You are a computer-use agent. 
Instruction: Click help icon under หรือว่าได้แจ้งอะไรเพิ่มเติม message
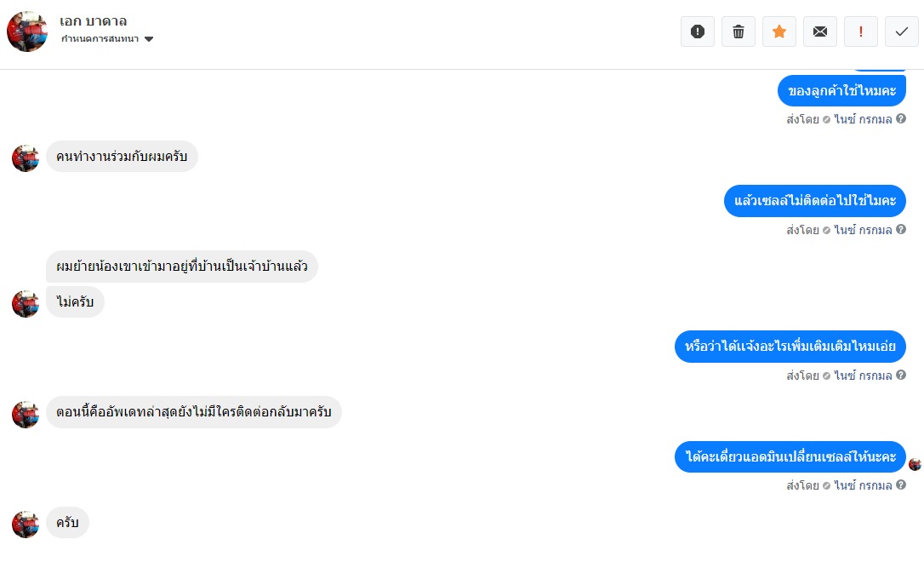901,375
